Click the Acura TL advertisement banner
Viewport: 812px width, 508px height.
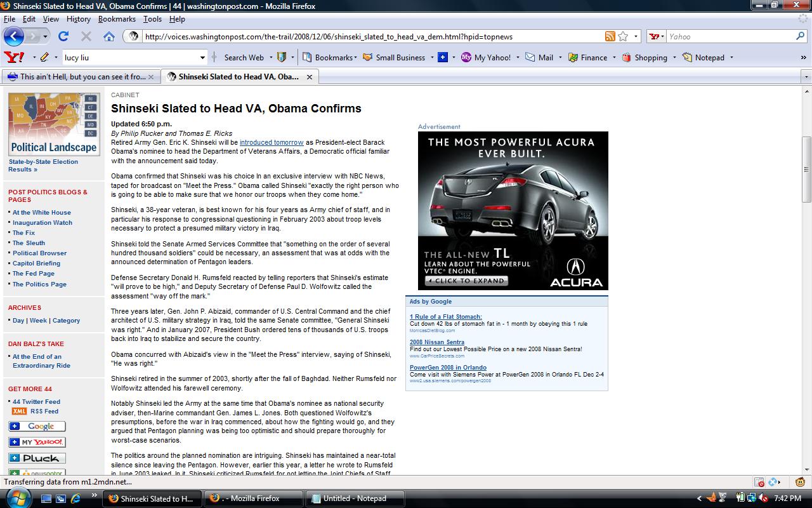point(513,210)
